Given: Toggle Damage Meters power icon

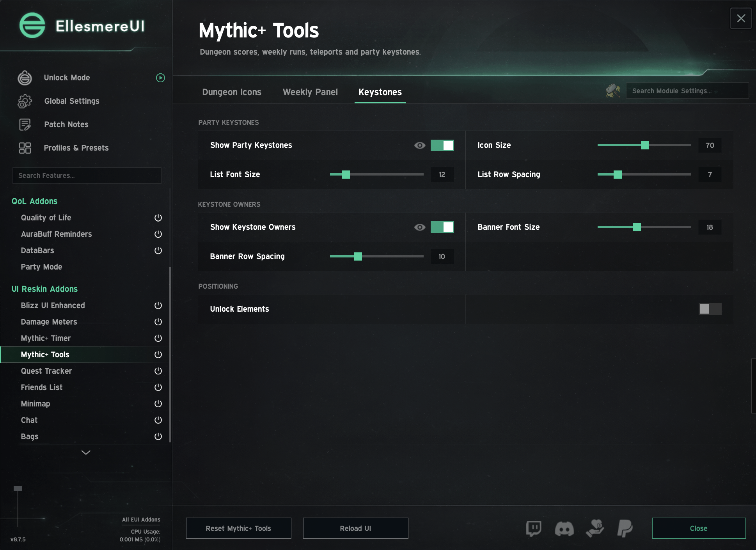Looking at the screenshot, I should 158,322.
